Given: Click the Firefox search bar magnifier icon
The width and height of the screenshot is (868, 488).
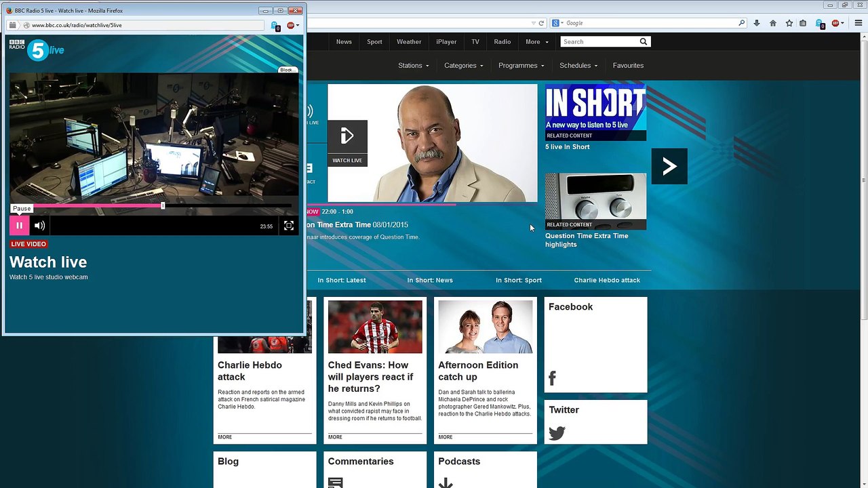Looking at the screenshot, I should click(x=741, y=23).
